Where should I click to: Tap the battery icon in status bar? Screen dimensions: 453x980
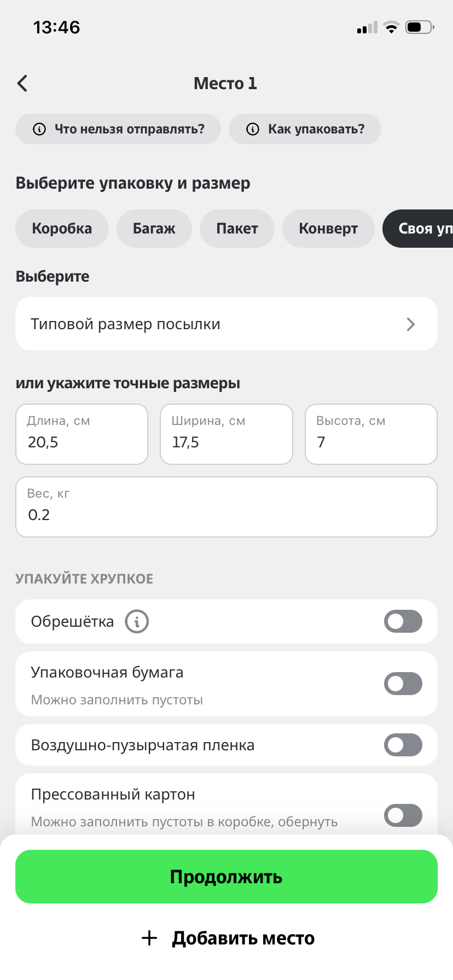420,27
